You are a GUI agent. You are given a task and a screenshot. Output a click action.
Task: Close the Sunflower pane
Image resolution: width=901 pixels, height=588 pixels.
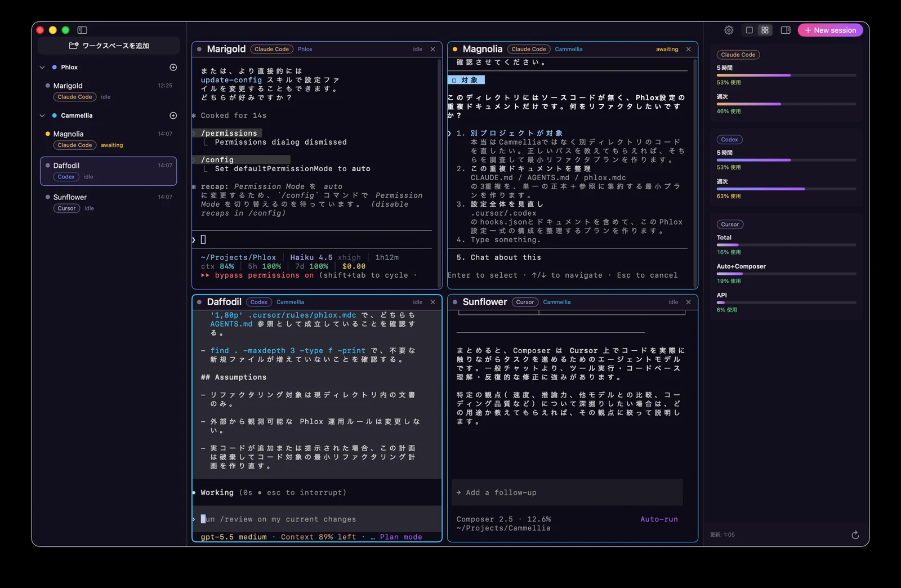pyautogui.click(x=688, y=302)
